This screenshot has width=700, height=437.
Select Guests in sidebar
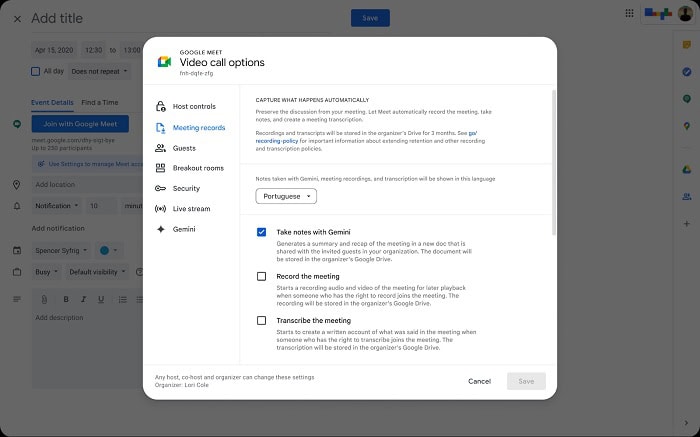click(183, 148)
